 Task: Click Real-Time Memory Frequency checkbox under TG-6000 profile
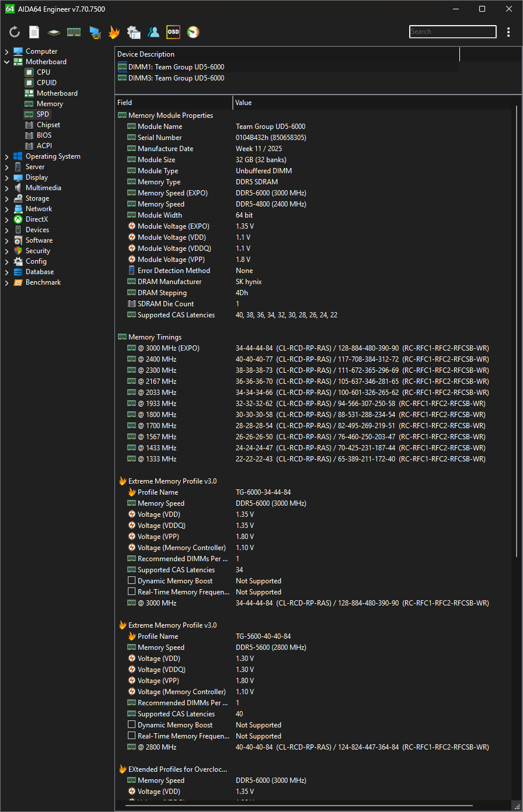point(132,592)
